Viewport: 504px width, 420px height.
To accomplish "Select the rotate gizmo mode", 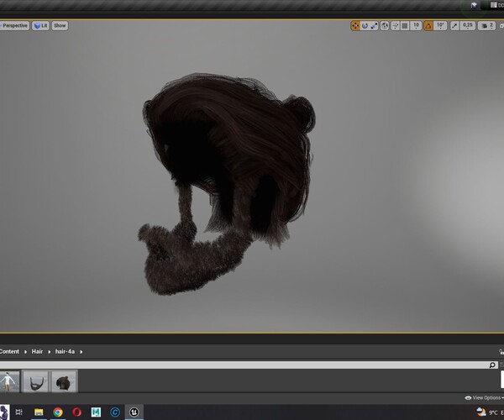I will point(365,26).
